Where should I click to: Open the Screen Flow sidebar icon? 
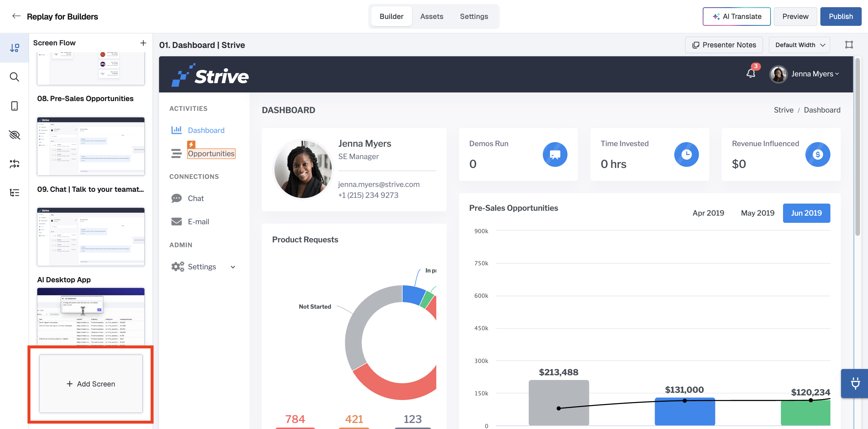click(14, 48)
